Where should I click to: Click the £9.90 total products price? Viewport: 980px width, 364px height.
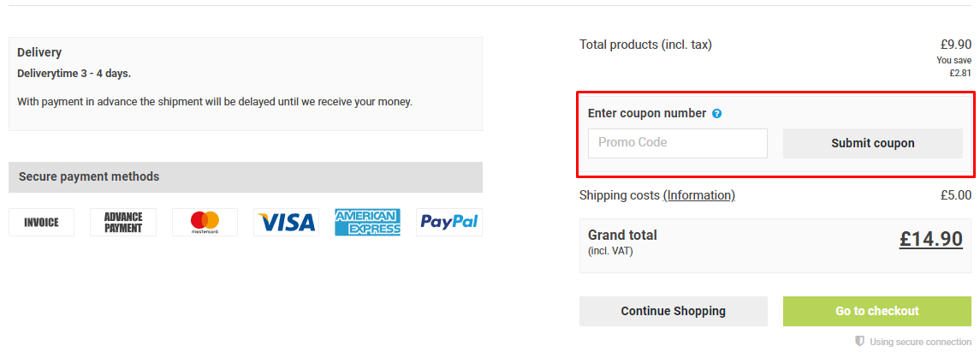[x=955, y=45]
